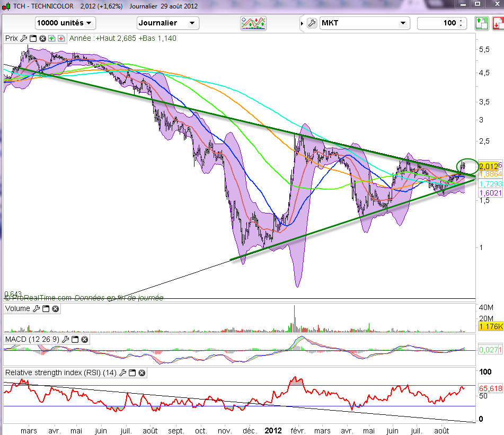504x435 pixels.
Task: Open the Journalier timeframe dropdown
Action: point(167,23)
